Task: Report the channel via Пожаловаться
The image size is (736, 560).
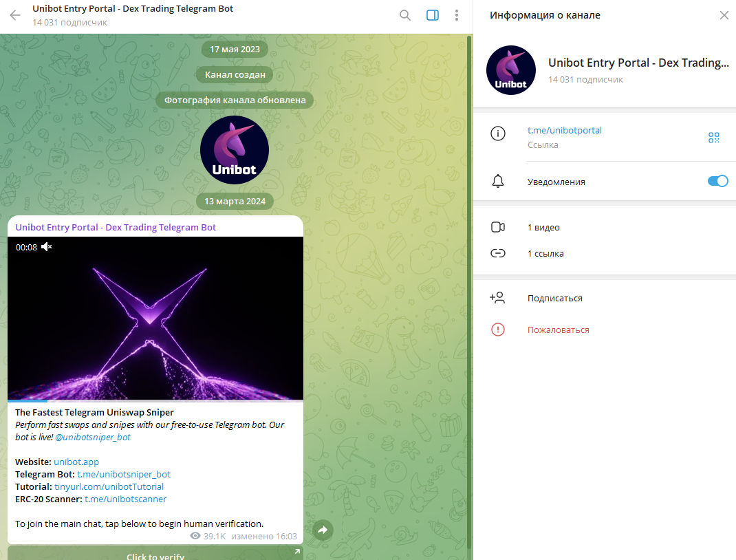Action: coord(558,330)
